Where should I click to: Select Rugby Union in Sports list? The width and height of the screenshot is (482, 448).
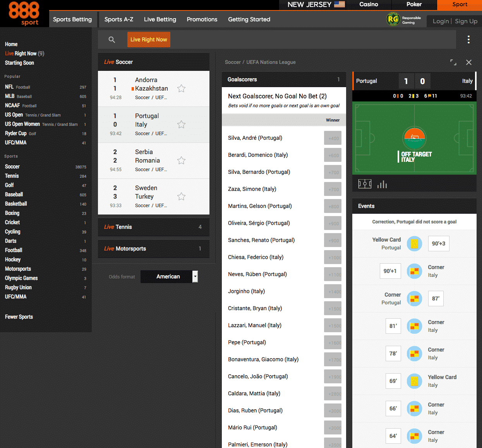point(46,287)
